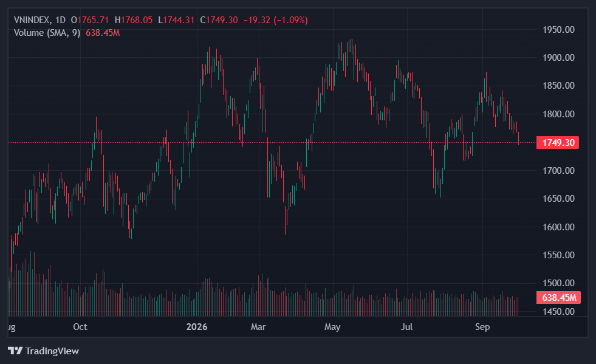Image resolution: width=596 pixels, height=364 pixels.
Task: Click the high value H1768.05
Action: 134,20
